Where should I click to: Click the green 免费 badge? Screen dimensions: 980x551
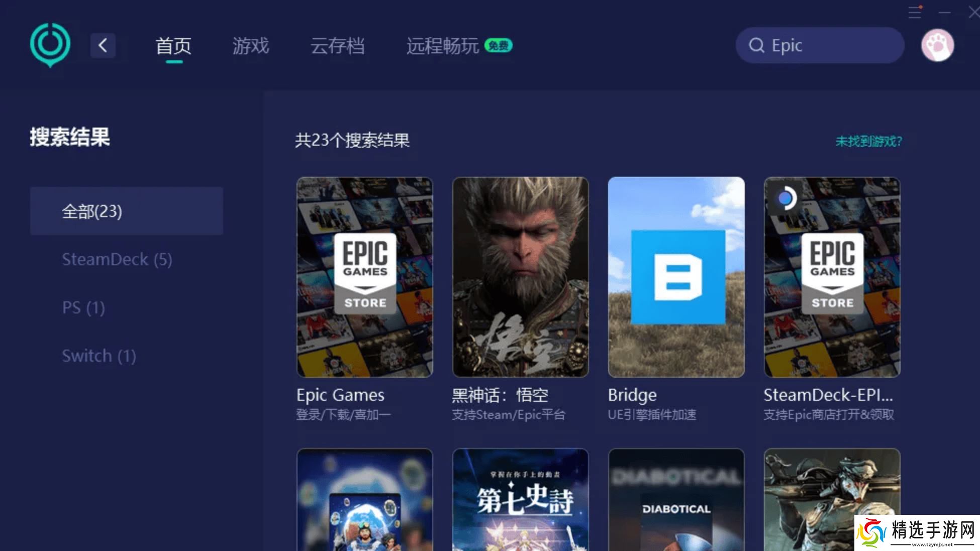point(498,46)
